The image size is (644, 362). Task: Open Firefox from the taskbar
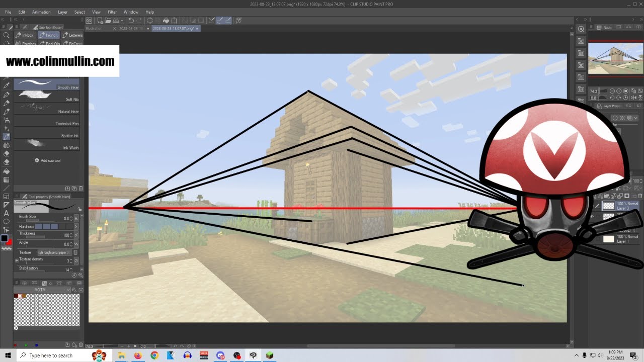pyautogui.click(x=138, y=355)
